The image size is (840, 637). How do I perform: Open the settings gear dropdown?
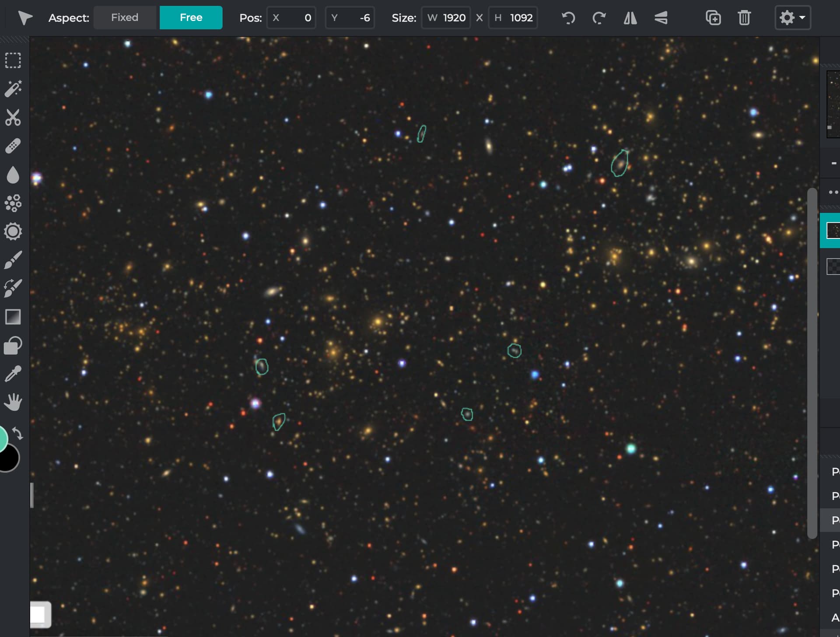[x=792, y=17]
